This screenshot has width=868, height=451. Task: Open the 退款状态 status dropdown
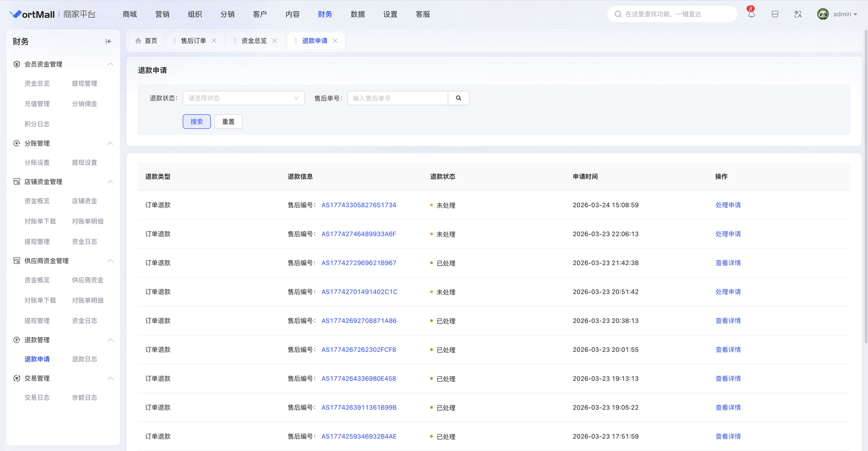pos(243,98)
